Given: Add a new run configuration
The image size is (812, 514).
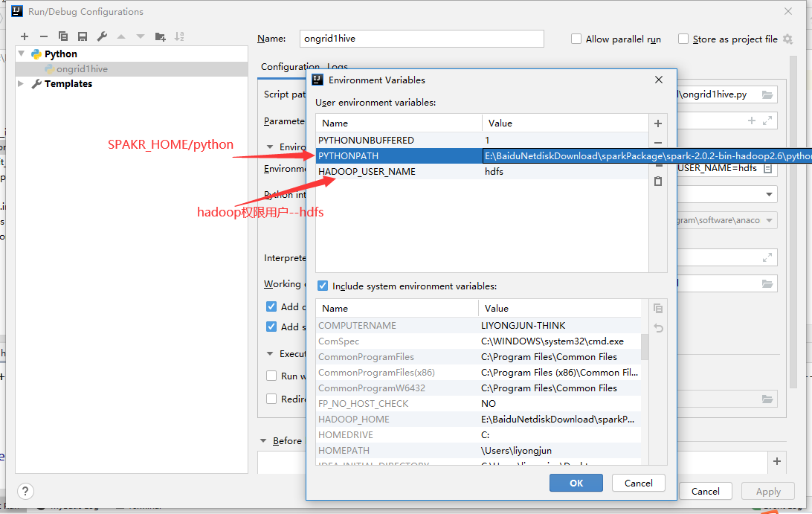Looking at the screenshot, I should [x=25, y=36].
